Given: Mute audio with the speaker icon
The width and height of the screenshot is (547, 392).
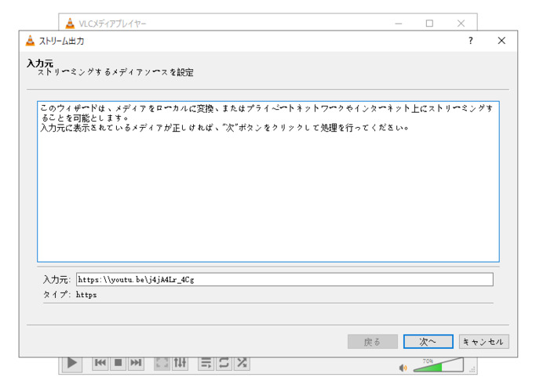Looking at the screenshot, I should [x=403, y=368].
